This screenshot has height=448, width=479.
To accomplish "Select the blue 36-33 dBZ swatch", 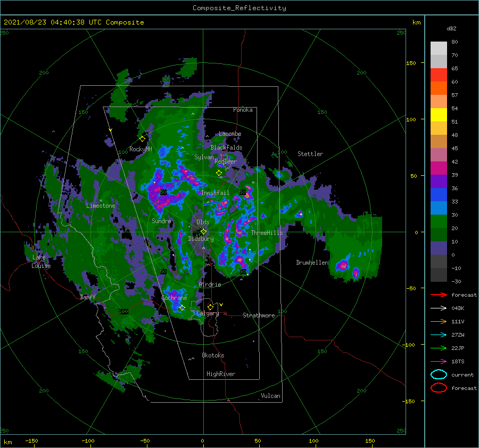I will coord(439,195).
